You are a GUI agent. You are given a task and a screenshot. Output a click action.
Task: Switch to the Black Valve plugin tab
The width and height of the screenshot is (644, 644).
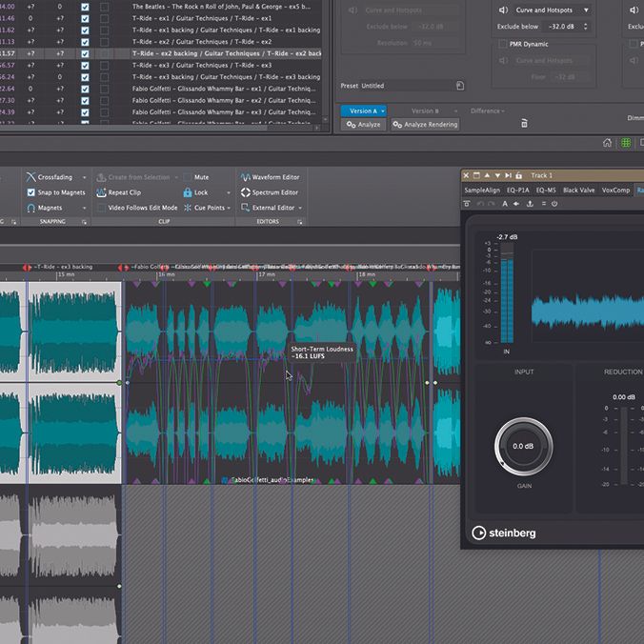[578, 190]
